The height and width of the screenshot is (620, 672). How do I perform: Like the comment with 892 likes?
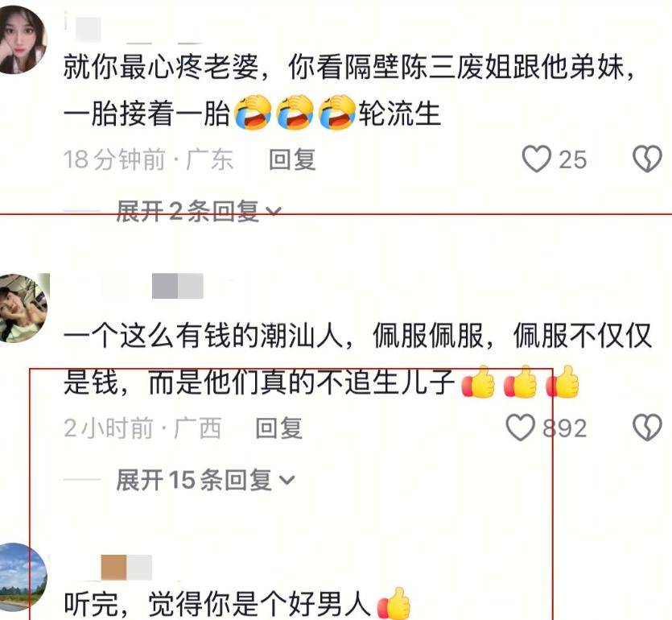click(x=520, y=427)
